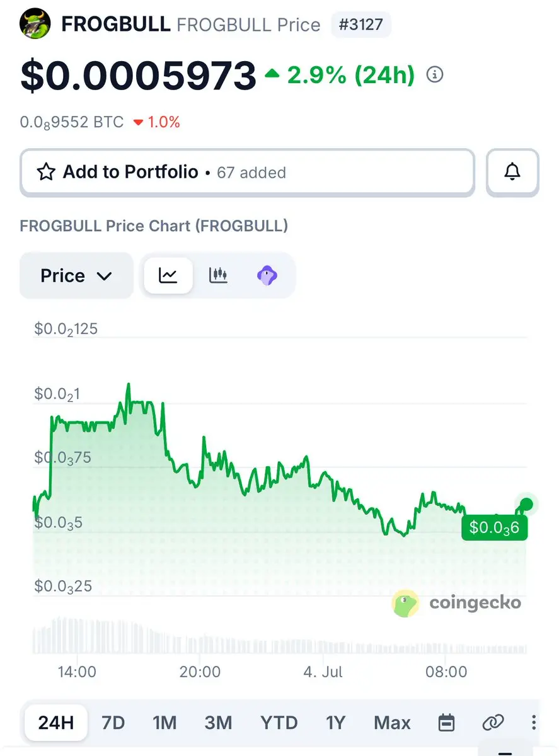
Task: Open the calendar date range picker
Action: pyautogui.click(x=446, y=723)
